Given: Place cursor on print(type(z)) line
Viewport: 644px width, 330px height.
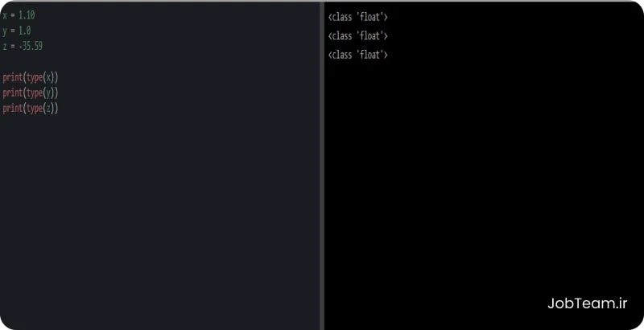Looking at the screenshot, I should [x=31, y=109].
